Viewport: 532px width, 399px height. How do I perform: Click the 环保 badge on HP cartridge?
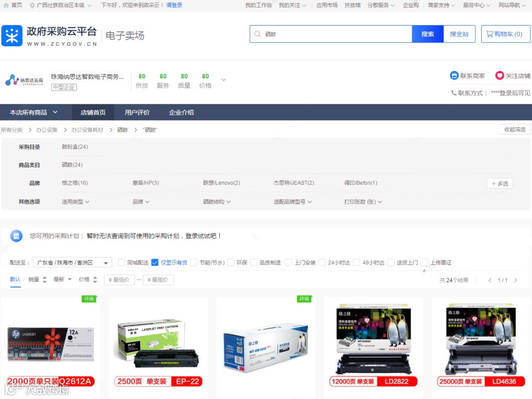(89, 299)
